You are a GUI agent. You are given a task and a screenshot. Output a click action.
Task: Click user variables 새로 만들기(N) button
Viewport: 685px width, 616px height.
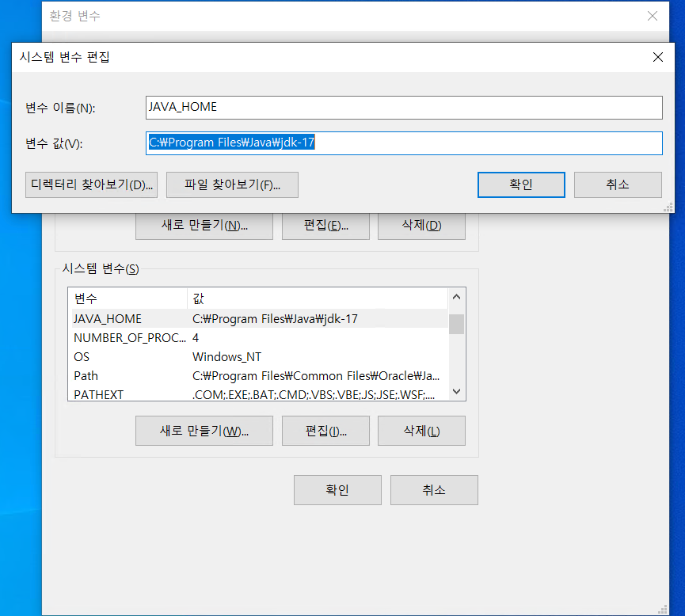(x=204, y=226)
